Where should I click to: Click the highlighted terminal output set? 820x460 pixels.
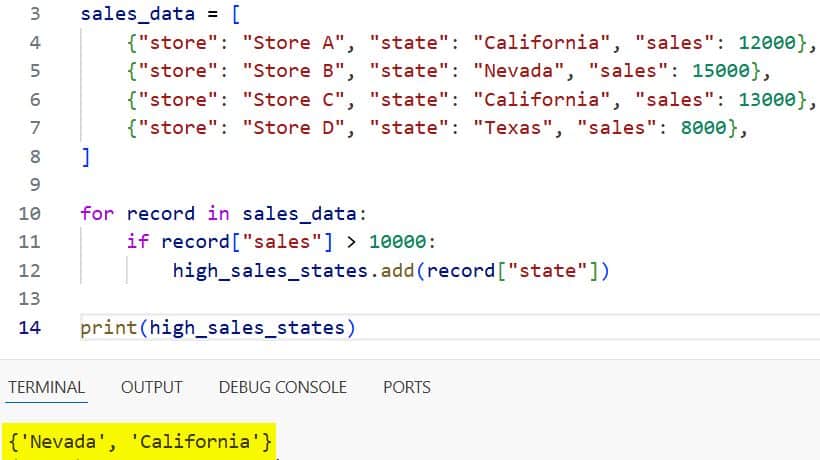tap(140, 440)
